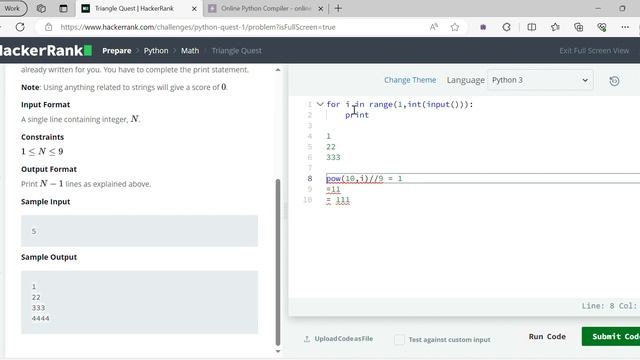Click the Constraints heading
Viewport: 640px width, 360px height.
(x=42, y=137)
